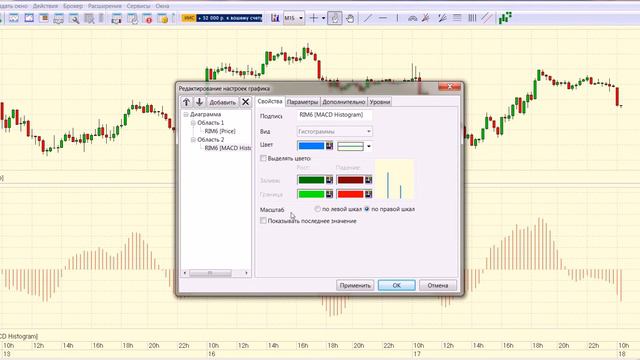Select RIM6 [Price] in the tree
640x360 pixels.
pos(220,131)
